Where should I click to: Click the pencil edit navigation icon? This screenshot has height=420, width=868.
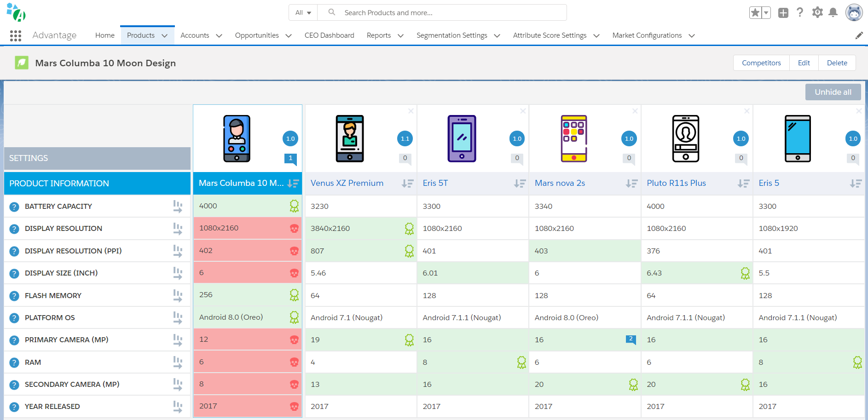859,35
